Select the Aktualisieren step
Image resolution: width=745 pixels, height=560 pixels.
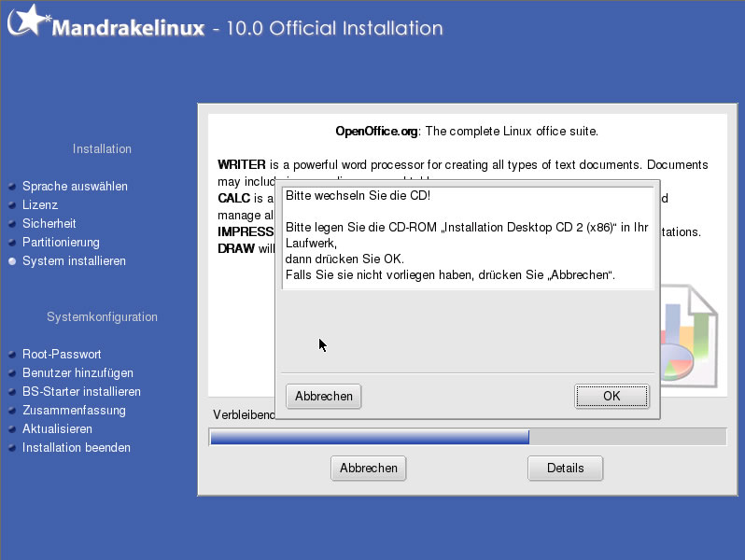click(x=57, y=429)
